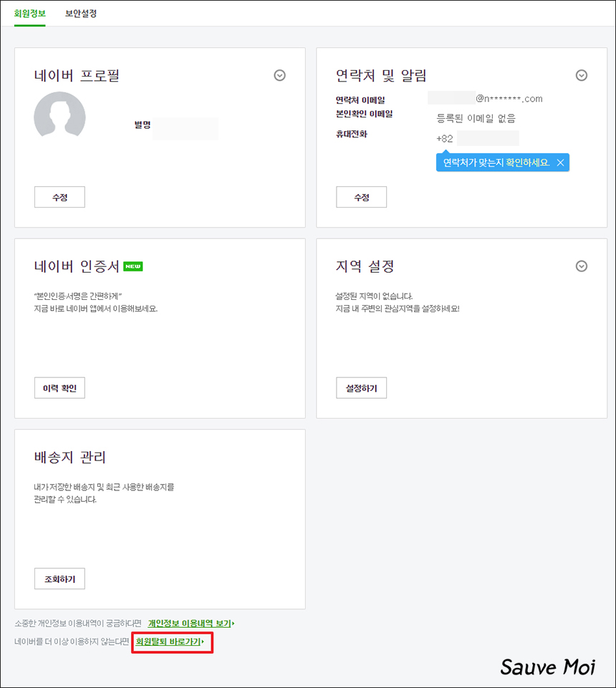Expand the 연락처 및 알림 card chevron

click(x=582, y=75)
